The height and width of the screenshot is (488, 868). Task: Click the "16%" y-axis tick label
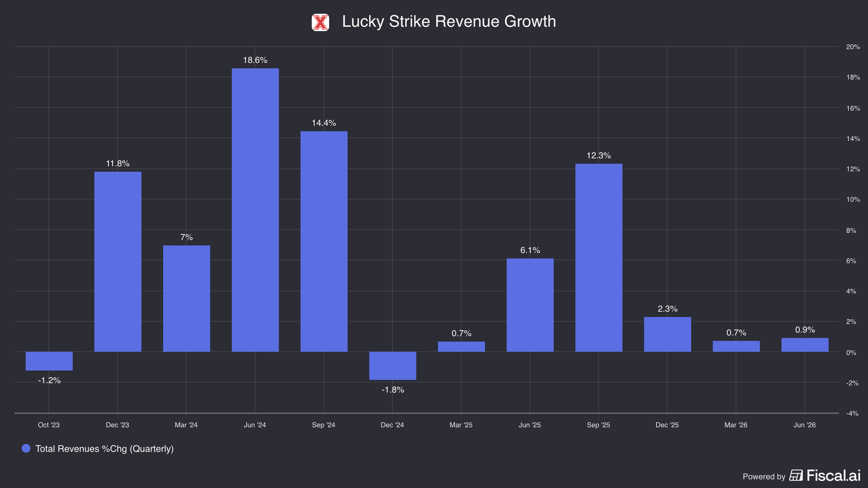click(853, 108)
